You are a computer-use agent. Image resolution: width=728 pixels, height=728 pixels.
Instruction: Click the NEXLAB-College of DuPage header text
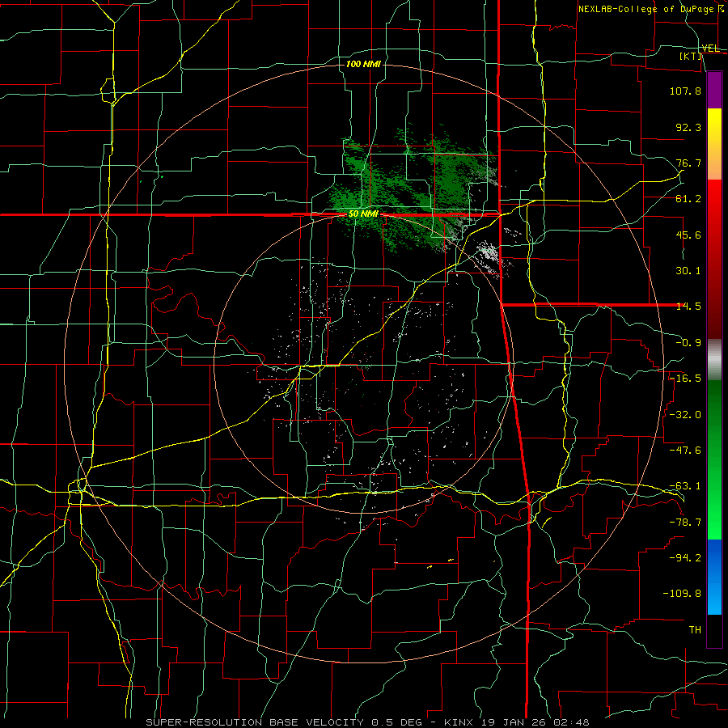[x=650, y=9]
